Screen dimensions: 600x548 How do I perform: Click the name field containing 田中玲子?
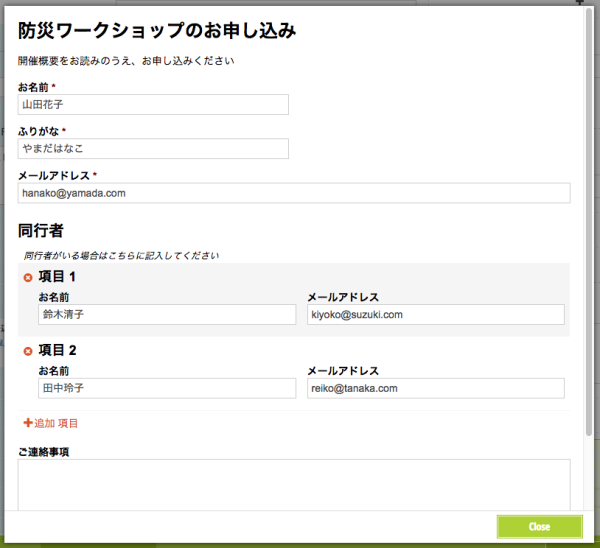pos(167,388)
